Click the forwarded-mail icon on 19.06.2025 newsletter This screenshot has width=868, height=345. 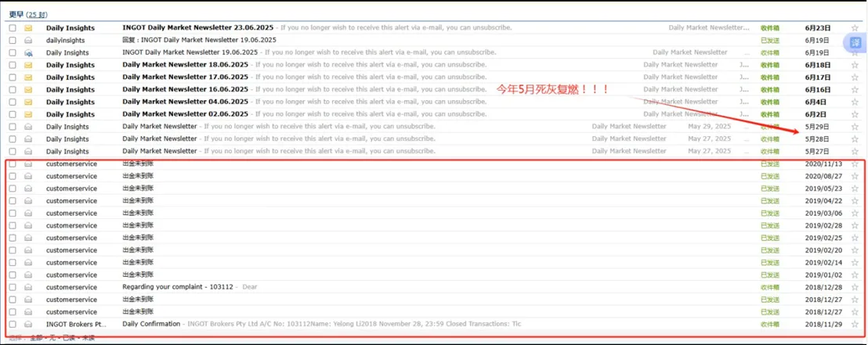click(x=28, y=52)
